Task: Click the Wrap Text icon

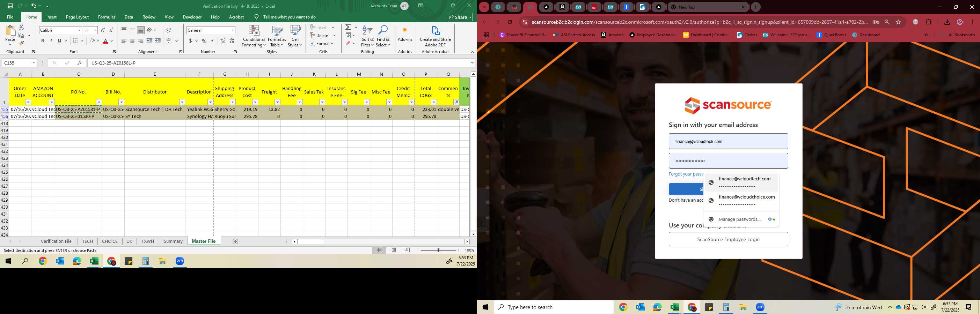Action: [169, 30]
